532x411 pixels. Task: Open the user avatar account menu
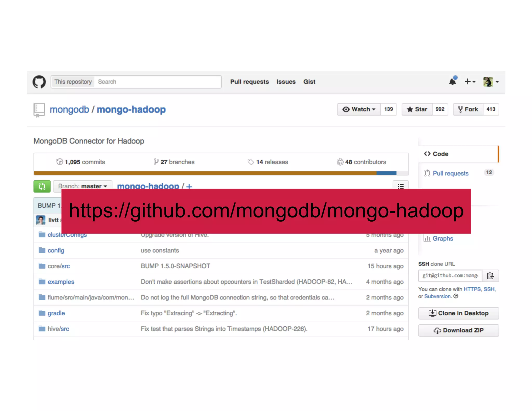click(491, 82)
